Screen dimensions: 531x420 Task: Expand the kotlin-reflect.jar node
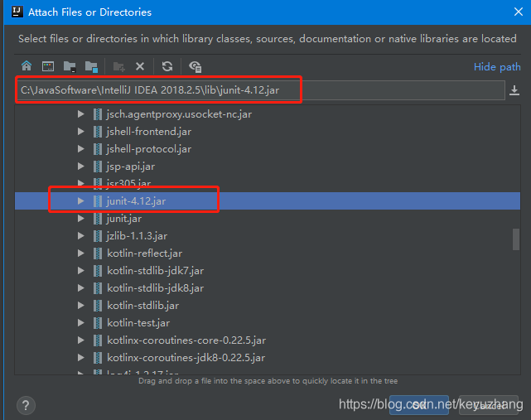(80, 253)
